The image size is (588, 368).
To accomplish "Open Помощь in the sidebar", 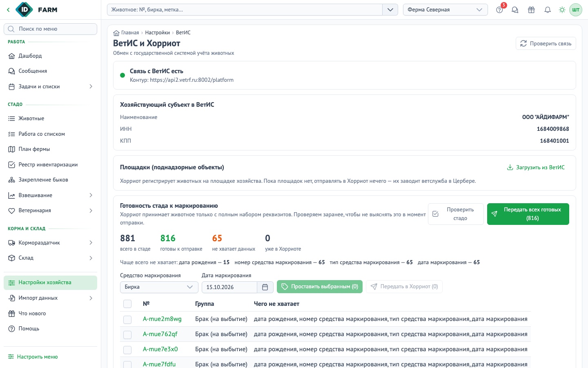I will coord(50,329).
